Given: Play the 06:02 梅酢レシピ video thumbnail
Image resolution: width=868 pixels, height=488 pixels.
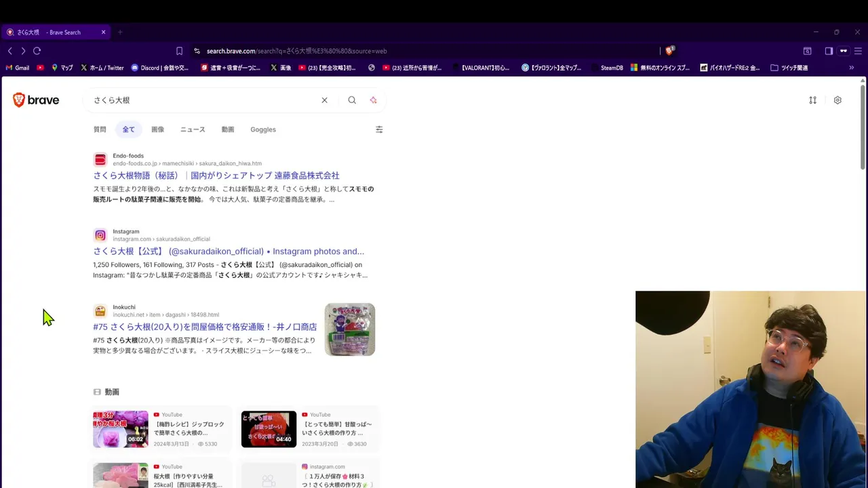Looking at the screenshot, I should coord(121,429).
